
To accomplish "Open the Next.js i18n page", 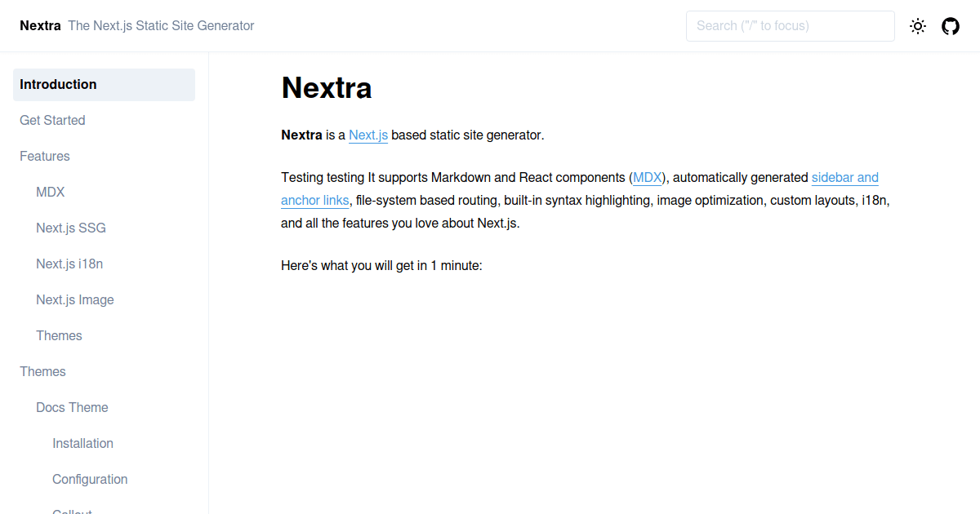I will pos(69,264).
